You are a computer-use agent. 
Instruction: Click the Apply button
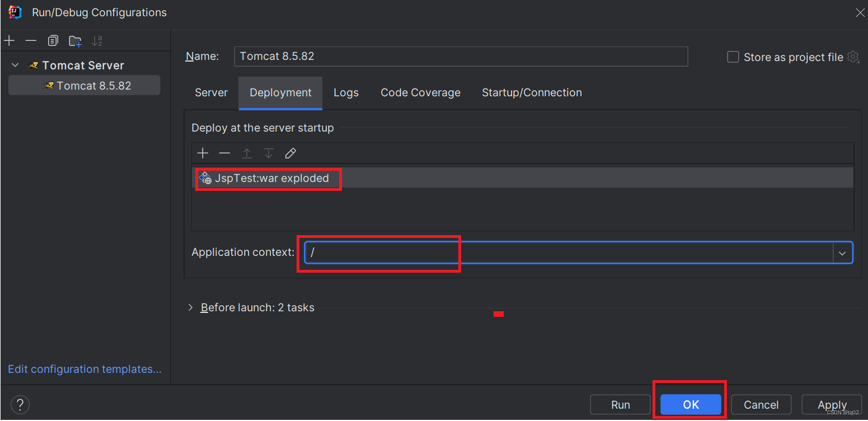click(832, 405)
